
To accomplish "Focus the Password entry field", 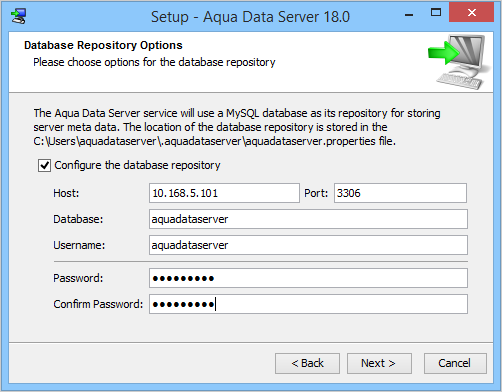I will [x=308, y=278].
